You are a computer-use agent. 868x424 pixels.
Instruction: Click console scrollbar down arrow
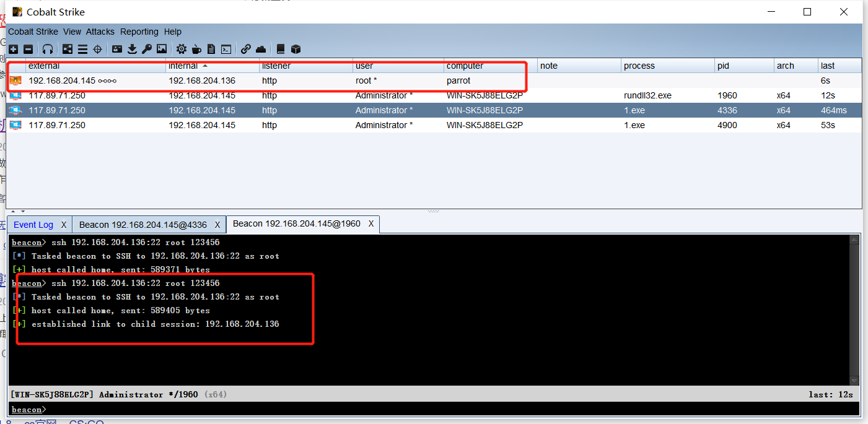pos(854,381)
